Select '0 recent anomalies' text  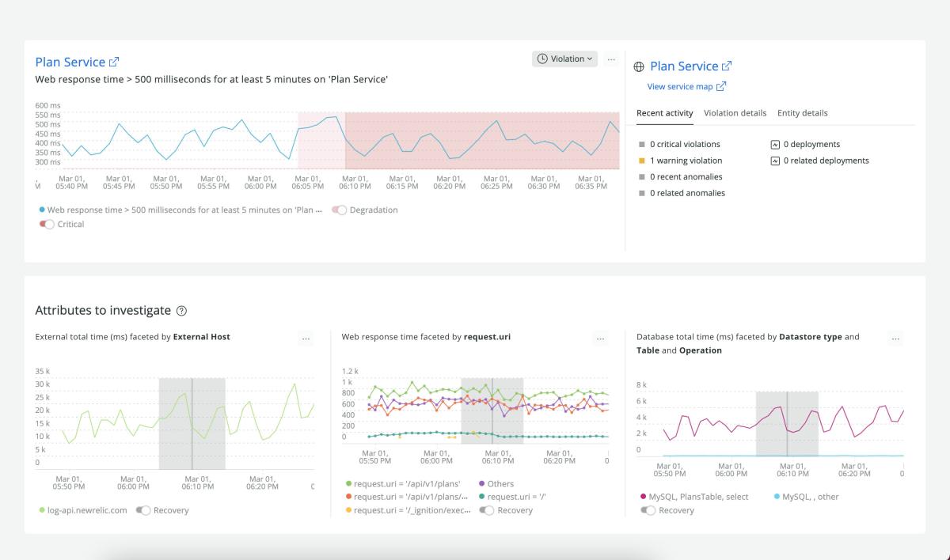(686, 177)
